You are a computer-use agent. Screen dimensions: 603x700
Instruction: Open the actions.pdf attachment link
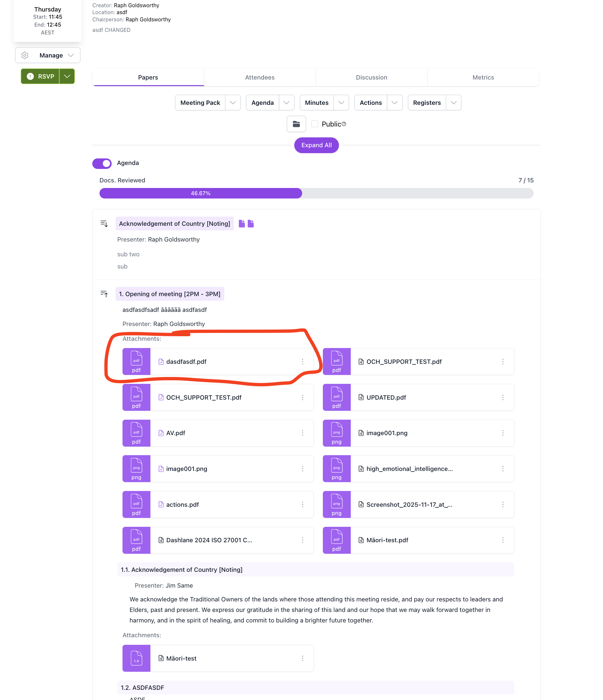click(182, 504)
